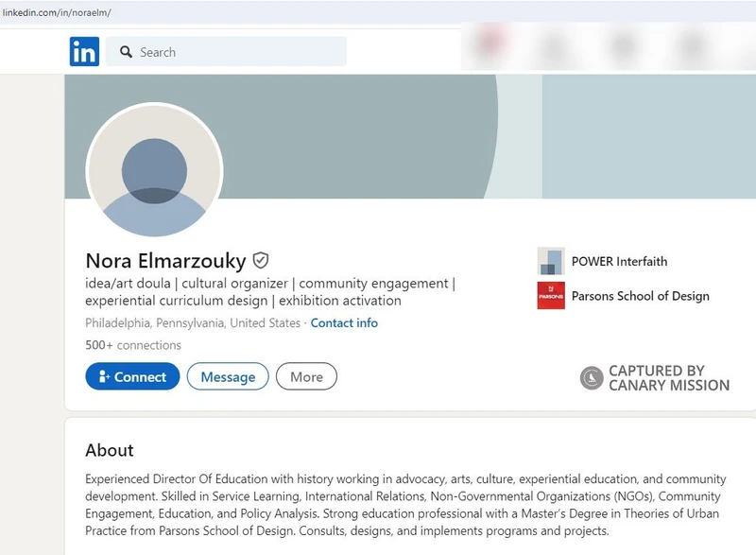Click the verification badge beside Nora Elmarzouky
756x555 pixels.
point(259,261)
